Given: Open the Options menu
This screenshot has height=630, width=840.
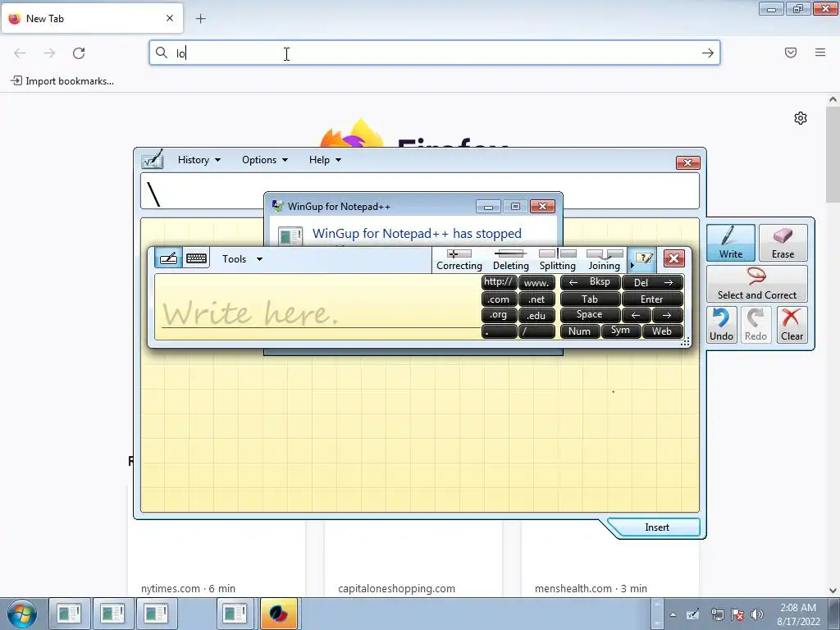Looking at the screenshot, I should coord(265,160).
